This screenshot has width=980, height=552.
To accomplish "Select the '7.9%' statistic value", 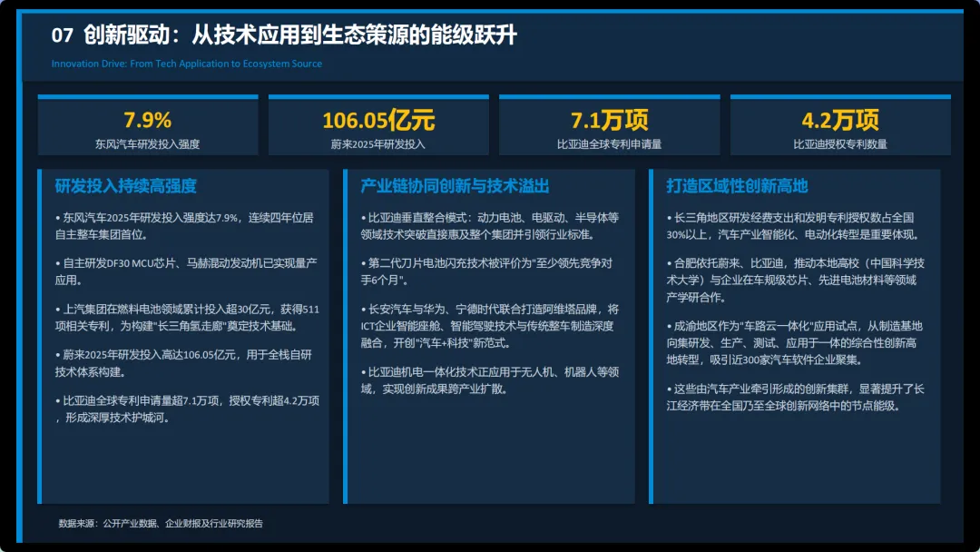I will (x=148, y=120).
